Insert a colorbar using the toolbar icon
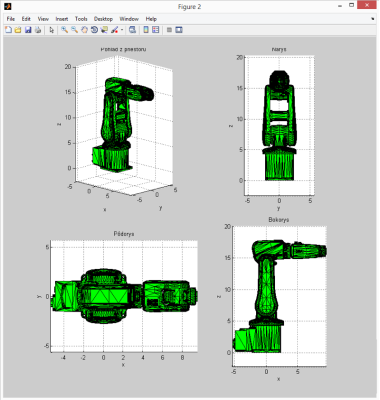The image size is (380, 400). (x=146, y=30)
